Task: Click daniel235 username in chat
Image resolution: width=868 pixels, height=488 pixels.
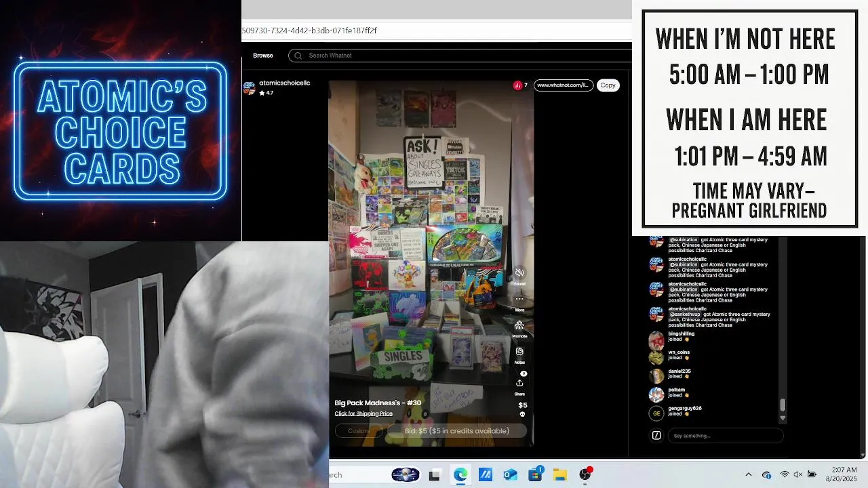Action: pos(679,371)
